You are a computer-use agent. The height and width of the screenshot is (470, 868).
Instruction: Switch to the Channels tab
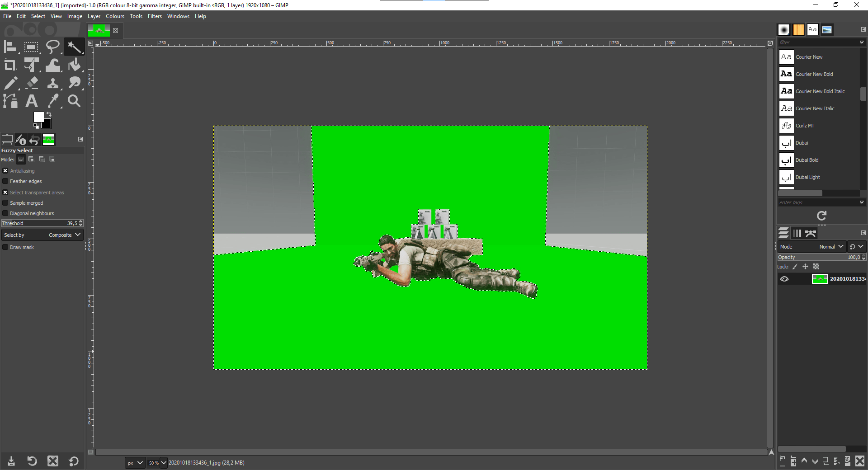(797, 233)
